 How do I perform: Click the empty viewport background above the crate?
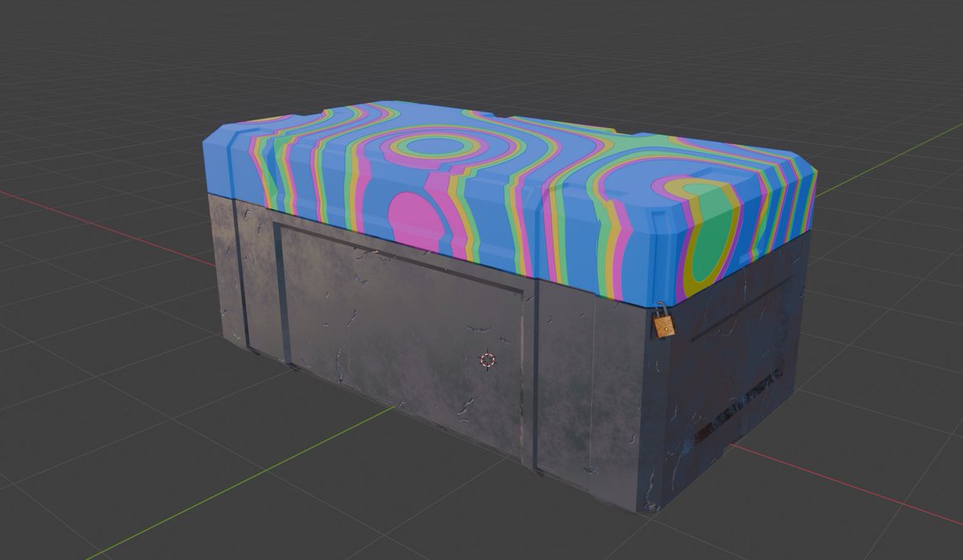[x=481, y=48]
